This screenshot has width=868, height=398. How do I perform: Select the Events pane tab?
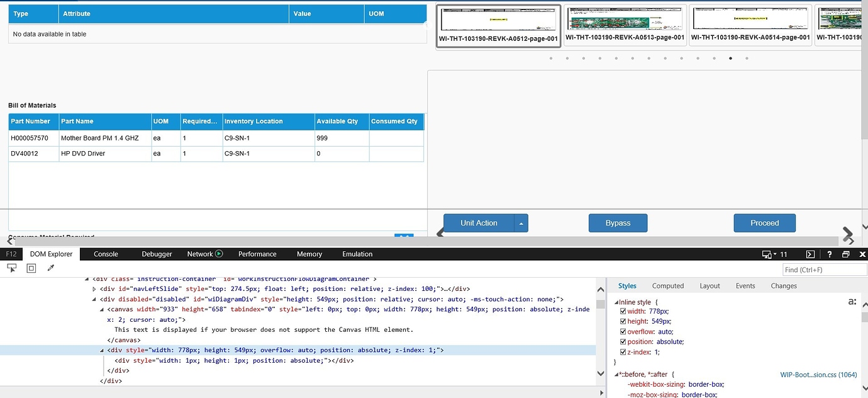(x=745, y=286)
